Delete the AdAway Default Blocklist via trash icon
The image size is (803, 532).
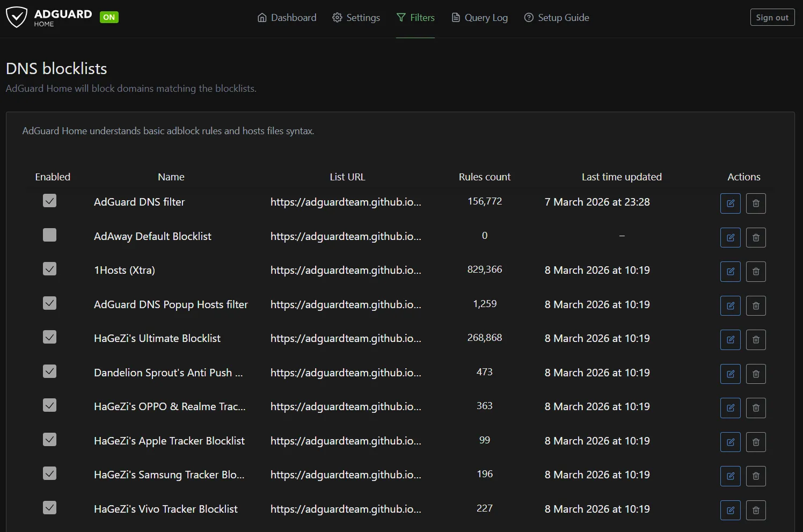point(755,237)
